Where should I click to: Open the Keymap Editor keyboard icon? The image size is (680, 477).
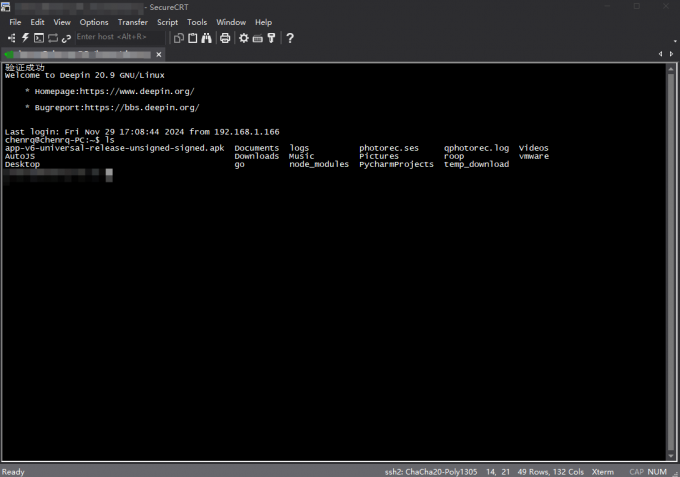coord(258,39)
